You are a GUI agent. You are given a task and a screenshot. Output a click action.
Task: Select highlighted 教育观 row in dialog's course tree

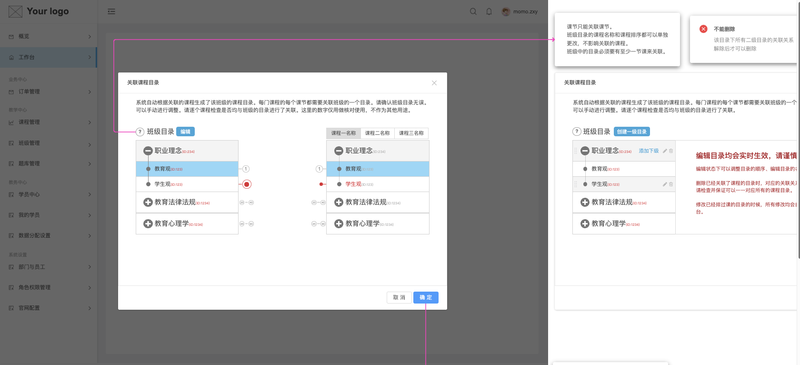378,168
